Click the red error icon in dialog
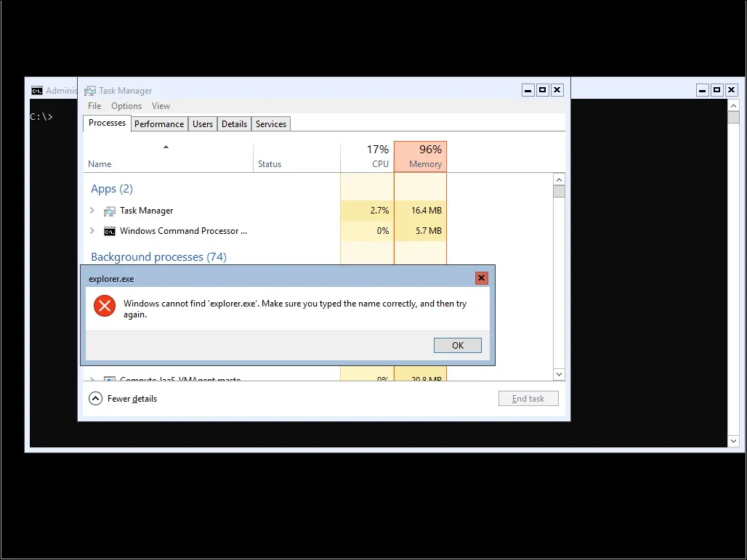This screenshot has height=560, width=747. 105,306
